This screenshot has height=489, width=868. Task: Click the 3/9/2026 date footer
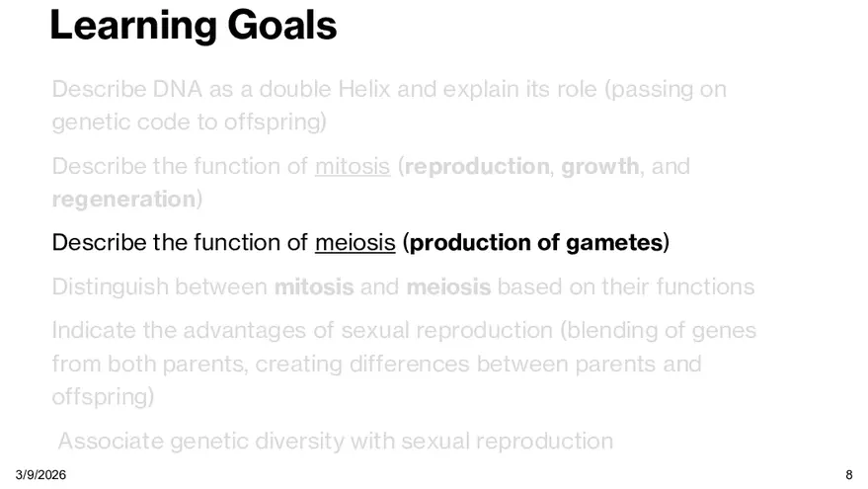[40, 475]
